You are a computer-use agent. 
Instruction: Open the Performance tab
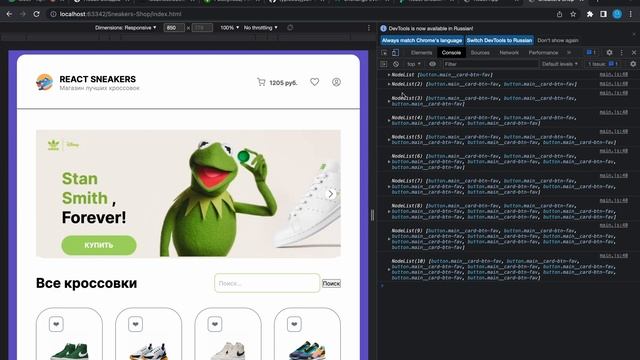click(x=543, y=53)
